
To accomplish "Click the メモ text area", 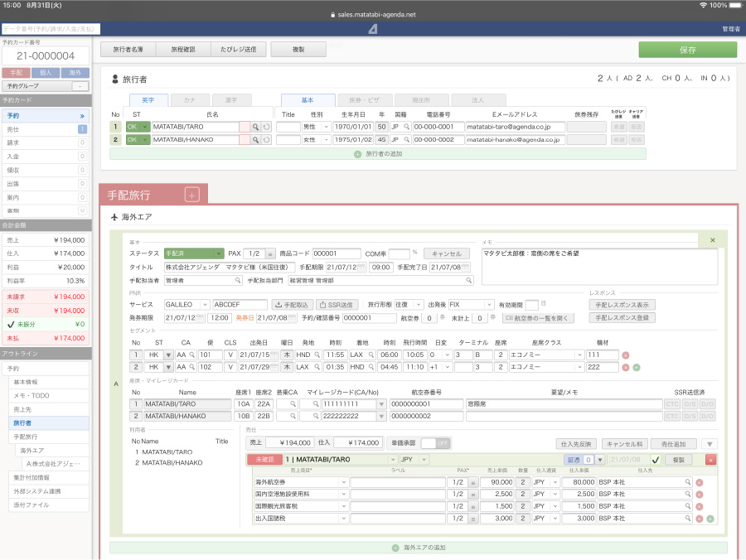I will tap(599, 265).
